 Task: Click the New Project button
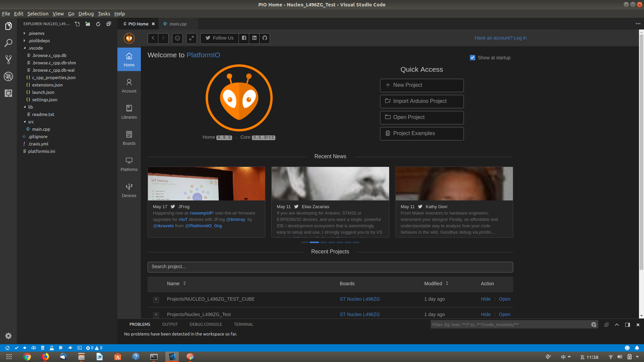[x=422, y=85]
